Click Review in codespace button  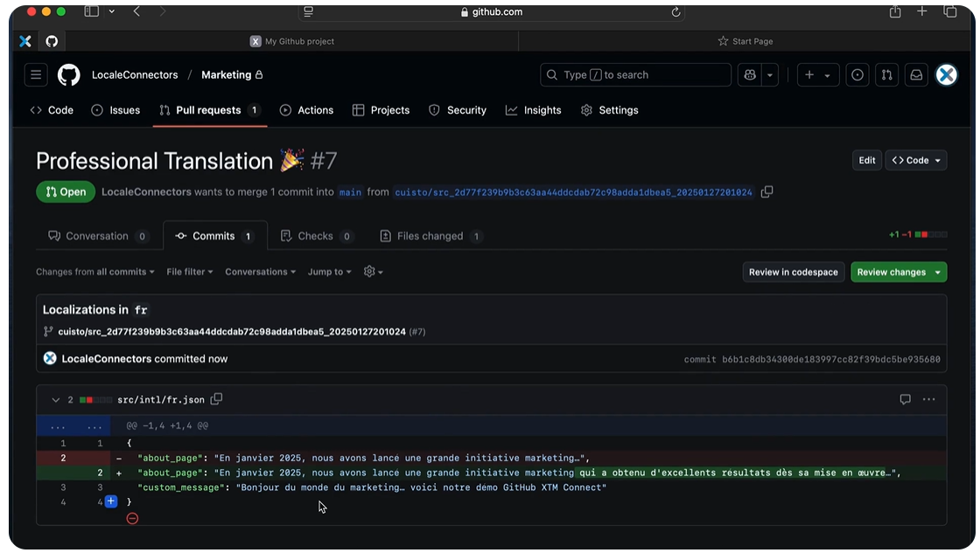point(793,272)
